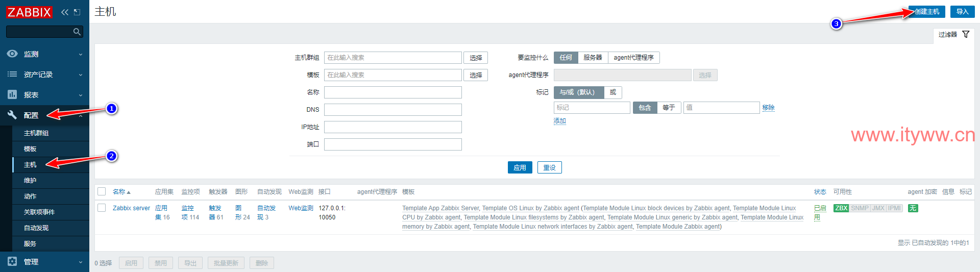Viewport: 980px width, 272px height.
Task: Open 模板 under 配置
Action: (51, 149)
